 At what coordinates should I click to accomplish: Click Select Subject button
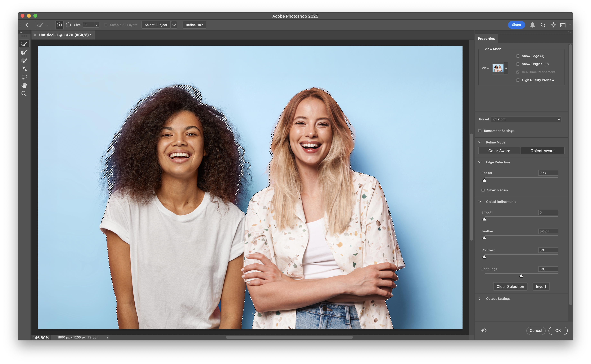(x=156, y=25)
